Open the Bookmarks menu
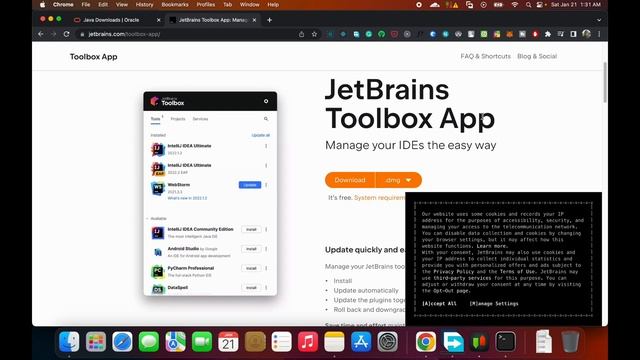 [175, 5]
